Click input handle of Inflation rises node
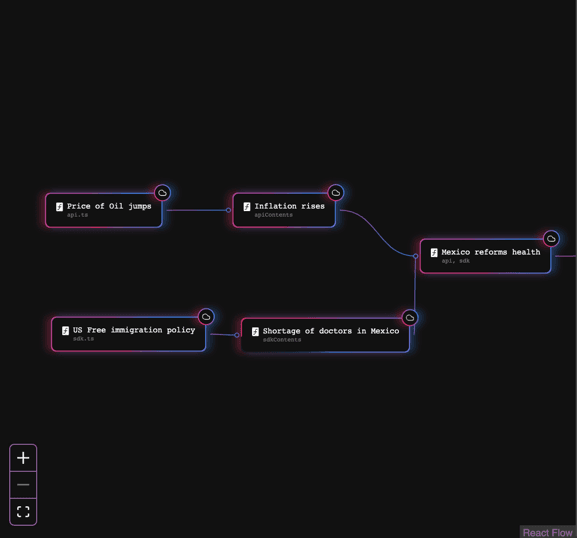 click(229, 210)
